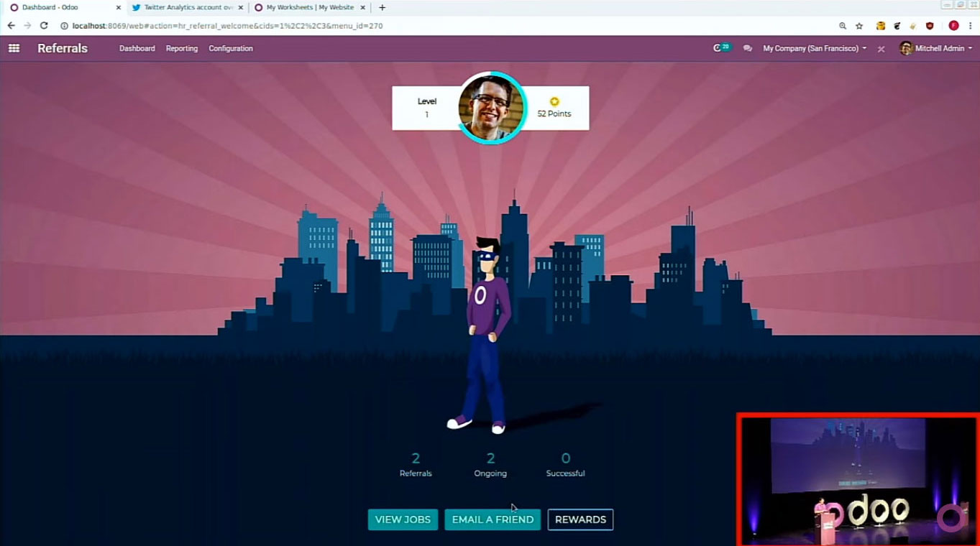Click the REWARDS button
This screenshot has width=980, height=546.
coord(580,519)
